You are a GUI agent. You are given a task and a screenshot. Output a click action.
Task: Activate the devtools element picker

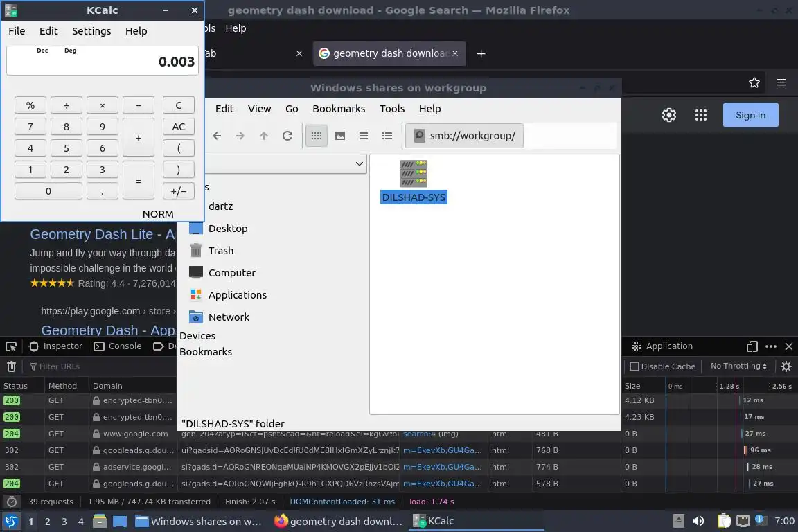(10, 346)
